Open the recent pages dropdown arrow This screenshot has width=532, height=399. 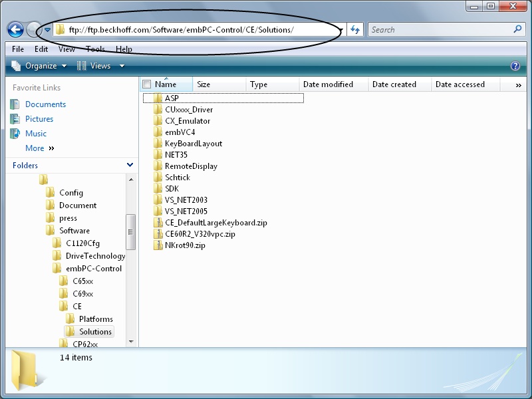tap(47, 30)
